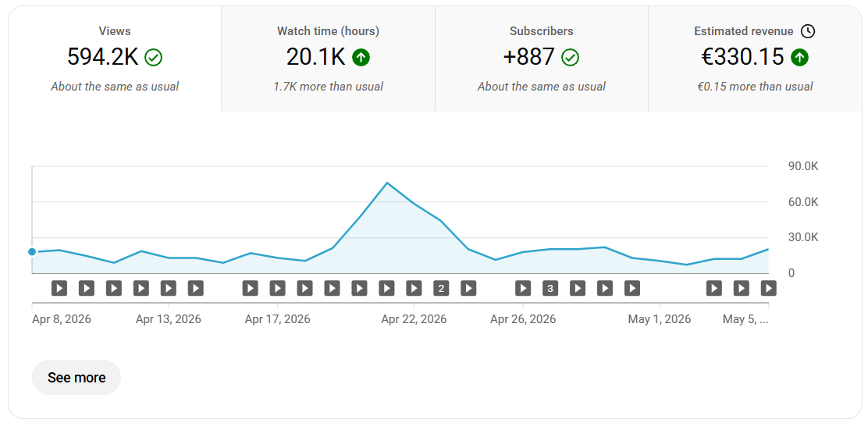Click the chart peak near Apr 21

[x=387, y=183]
